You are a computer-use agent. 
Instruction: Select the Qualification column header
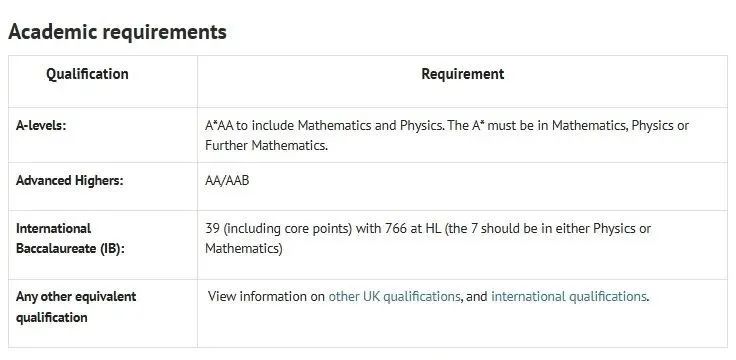(87, 74)
